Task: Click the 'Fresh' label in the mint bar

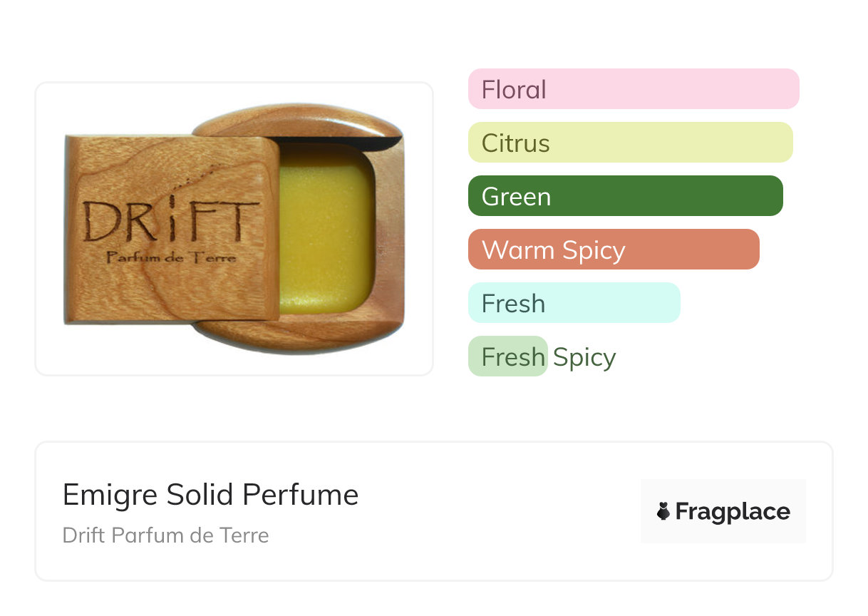Action: tap(513, 304)
